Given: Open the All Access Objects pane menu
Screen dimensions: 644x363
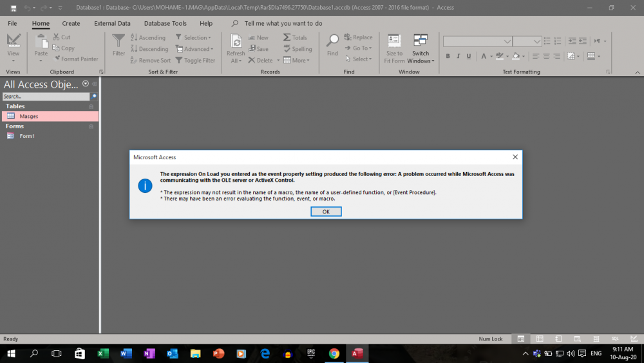Looking at the screenshot, I should pos(86,83).
